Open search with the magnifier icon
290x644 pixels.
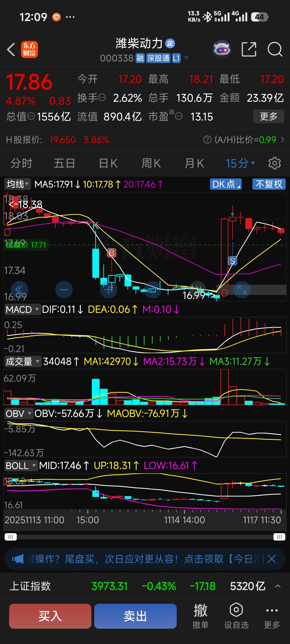(275, 49)
